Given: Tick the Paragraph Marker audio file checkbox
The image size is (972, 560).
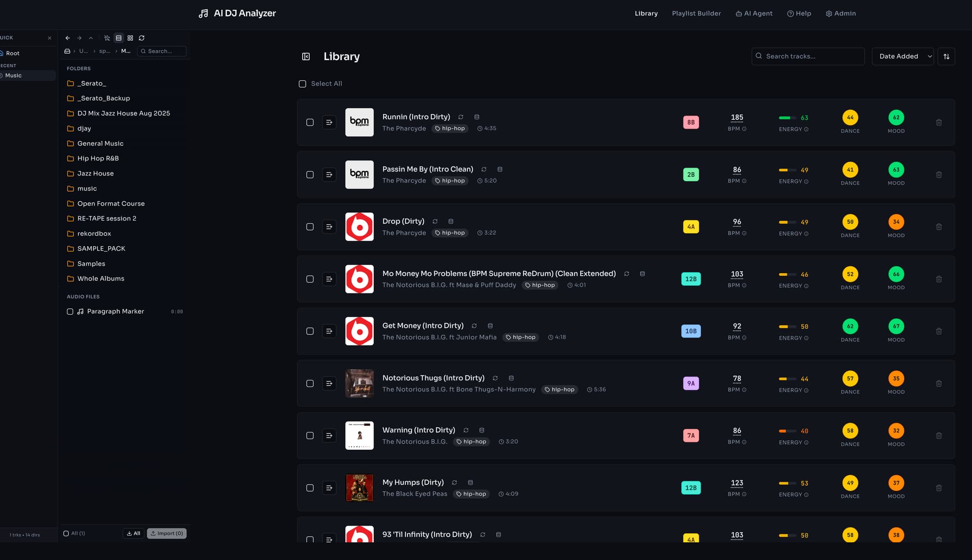Looking at the screenshot, I should (x=70, y=312).
